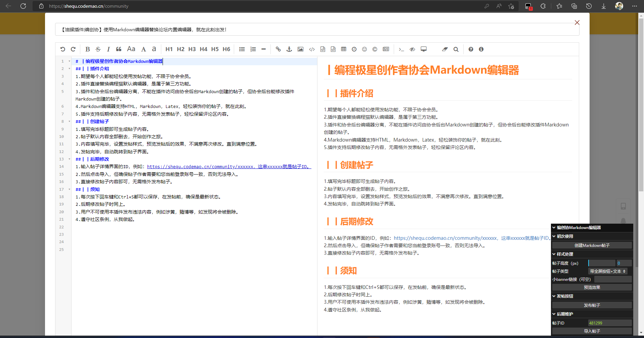Close the editor dialog with red X

[x=577, y=23]
